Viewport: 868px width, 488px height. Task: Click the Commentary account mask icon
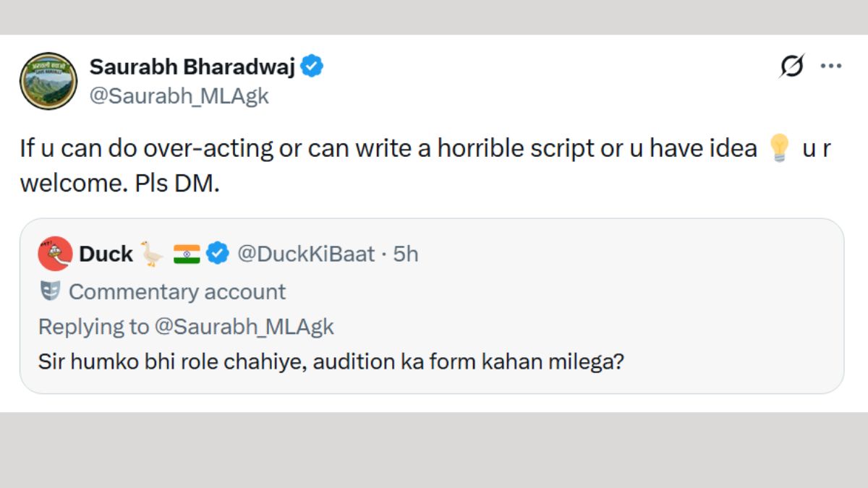click(x=49, y=291)
